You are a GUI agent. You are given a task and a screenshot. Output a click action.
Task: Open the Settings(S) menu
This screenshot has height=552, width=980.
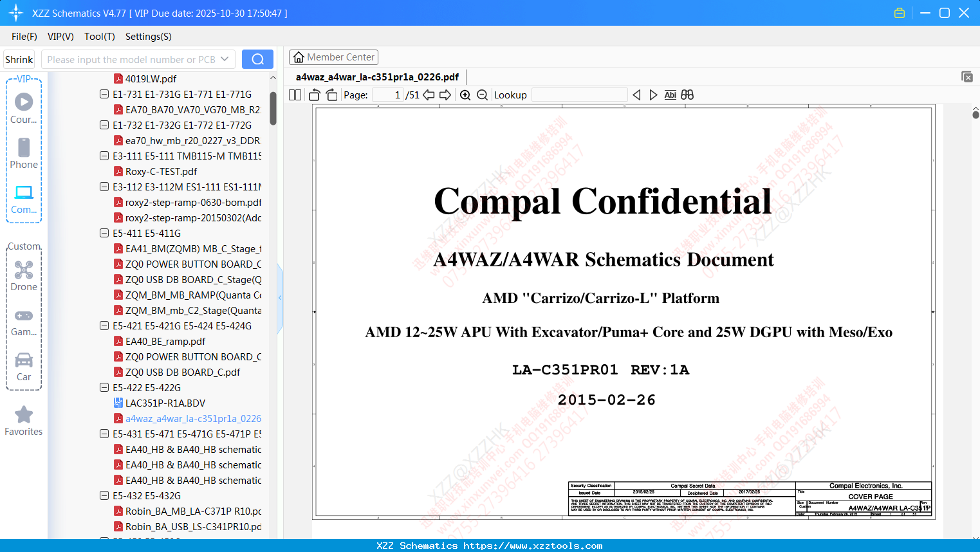point(149,37)
